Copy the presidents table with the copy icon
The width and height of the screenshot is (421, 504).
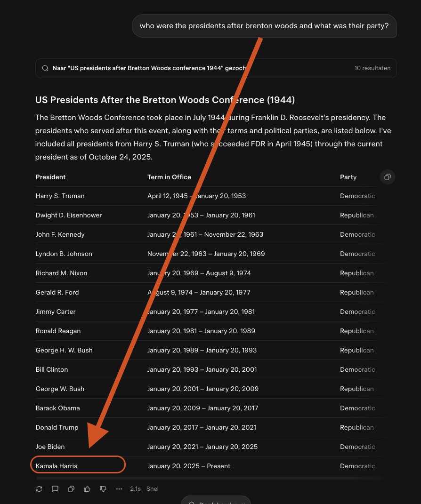(x=387, y=177)
